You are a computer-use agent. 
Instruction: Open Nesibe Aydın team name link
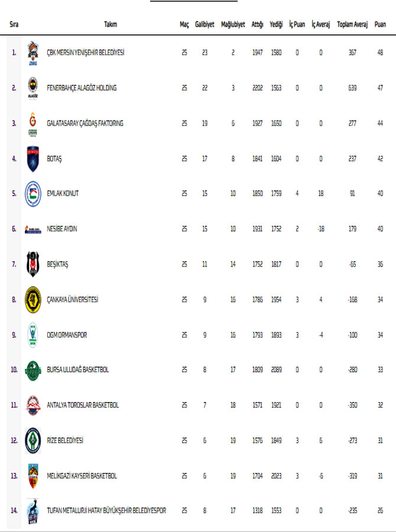pos(61,229)
